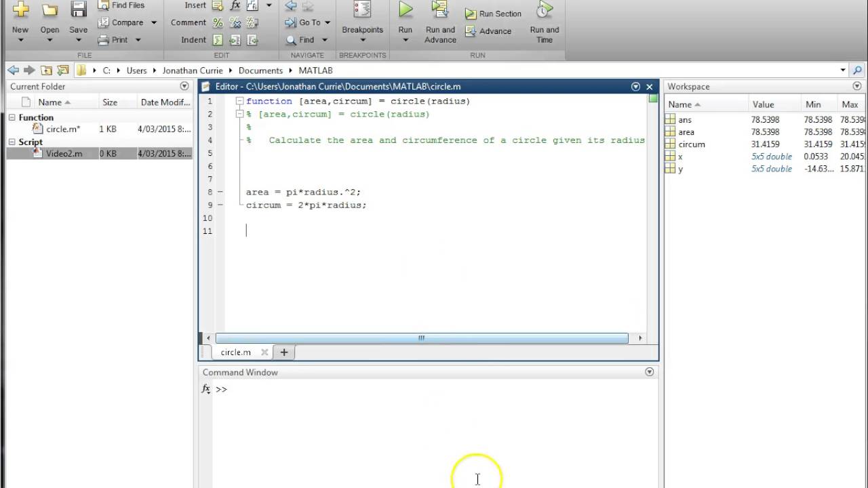Image resolution: width=868 pixels, height=488 pixels.
Task: Click the green Run icon
Action: (x=406, y=9)
